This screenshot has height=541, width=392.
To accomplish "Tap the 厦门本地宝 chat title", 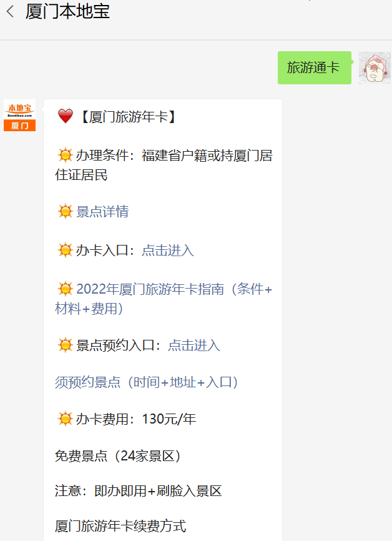I will 67,11.
